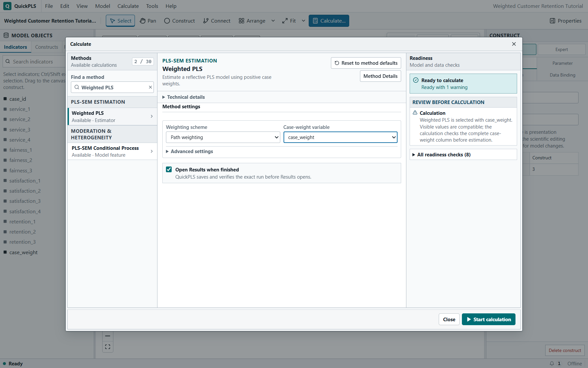Activate the Construct tool
Screen dimensions: 588x368
click(x=179, y=21)
